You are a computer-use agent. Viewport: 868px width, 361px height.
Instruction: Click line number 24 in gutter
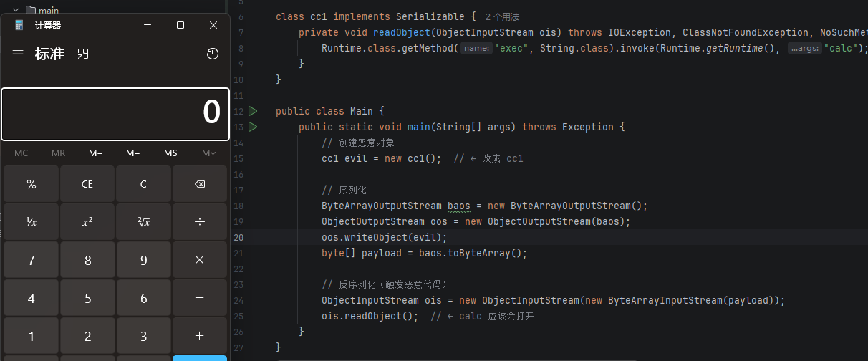coord(238,300)
